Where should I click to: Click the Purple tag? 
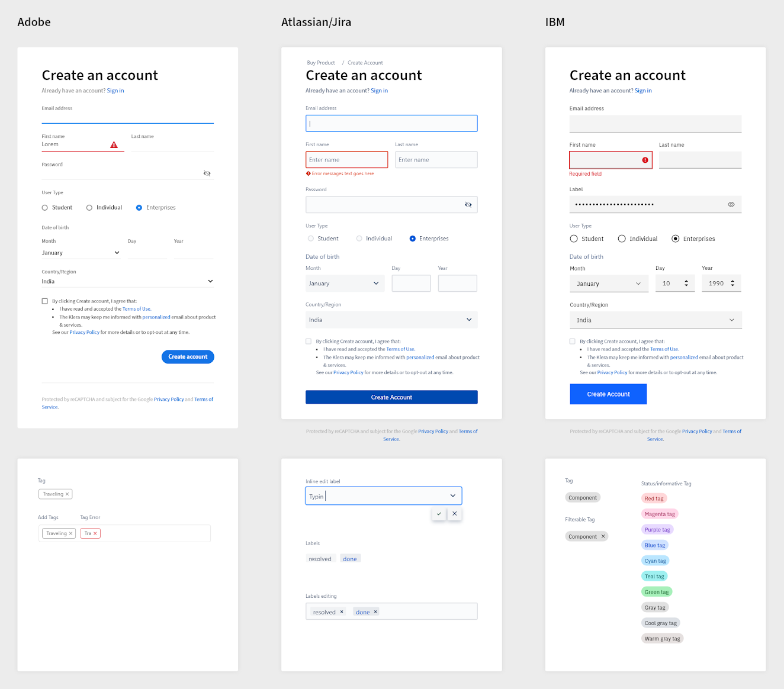657,530
